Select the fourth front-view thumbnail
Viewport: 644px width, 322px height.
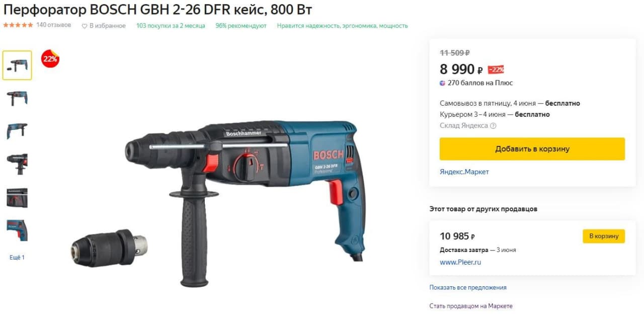pos(17,164)
